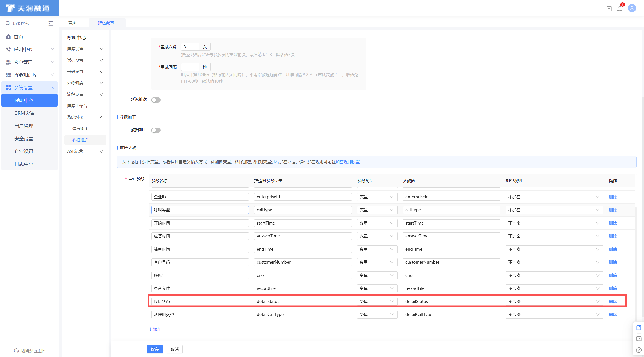Image resolution: width=644 pixels, height=357 pixels.
Task: Click the 天润融通 logo
Action: pyautogui.click(x=28, y=8)
